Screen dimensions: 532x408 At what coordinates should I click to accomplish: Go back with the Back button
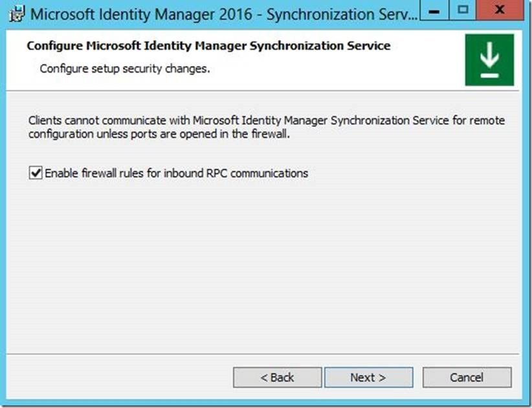277,377
